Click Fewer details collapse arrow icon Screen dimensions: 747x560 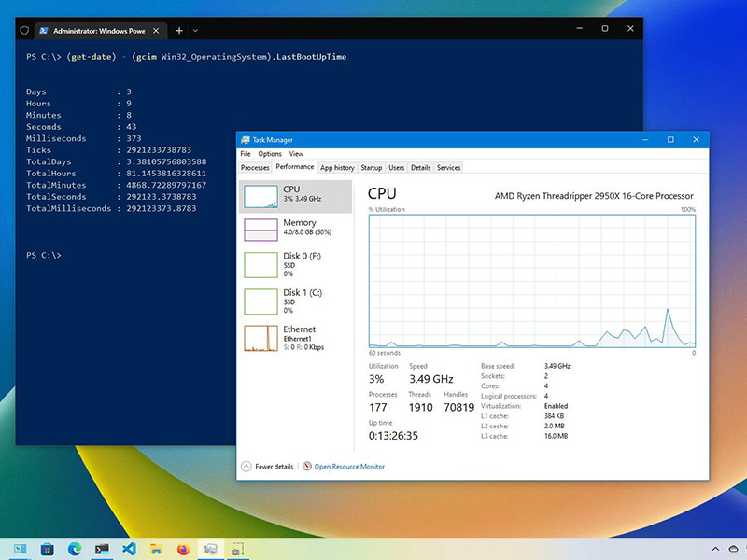click(x=247, y=466)
